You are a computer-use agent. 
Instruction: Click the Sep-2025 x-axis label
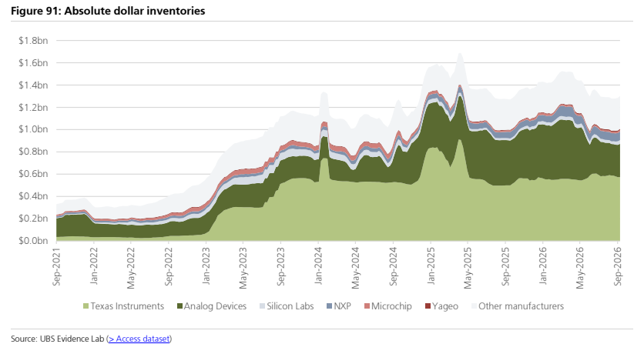(x=505, y=266)
